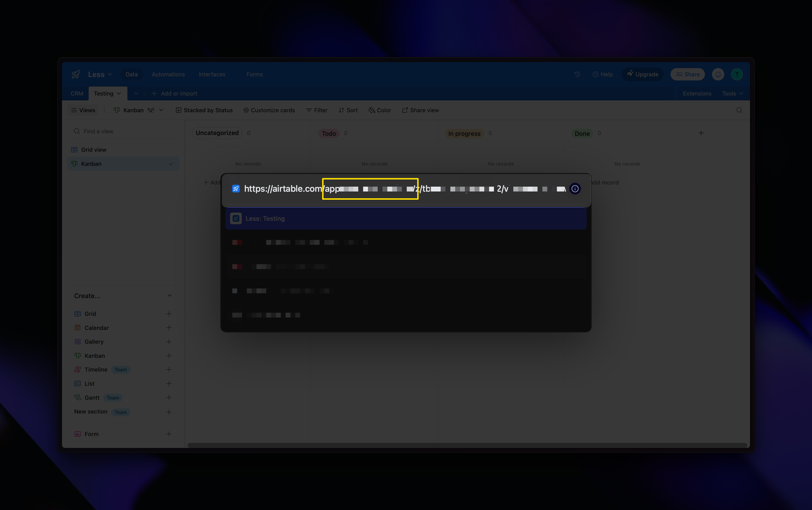812x510 pixels.
Task: Collapse the Create... section
Action: [169, 295]
